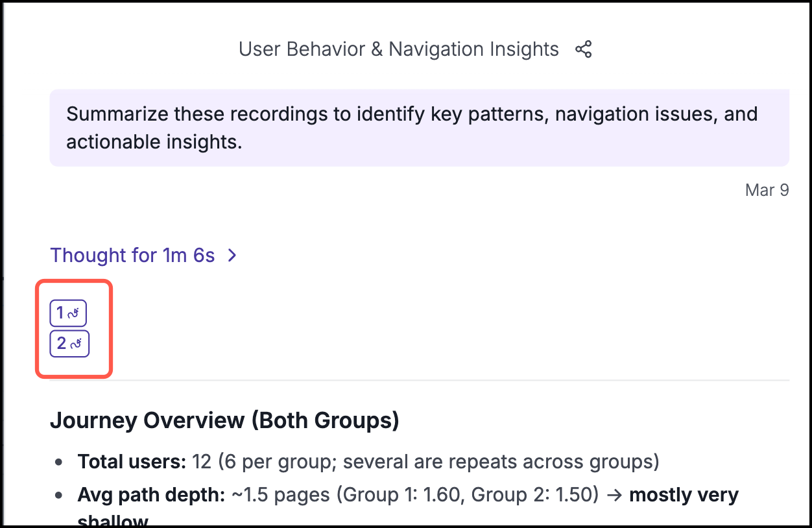The image size is (812, 528).
Task: Click the bullet dot before 'Total users'
Action: [x=60, y=462]
